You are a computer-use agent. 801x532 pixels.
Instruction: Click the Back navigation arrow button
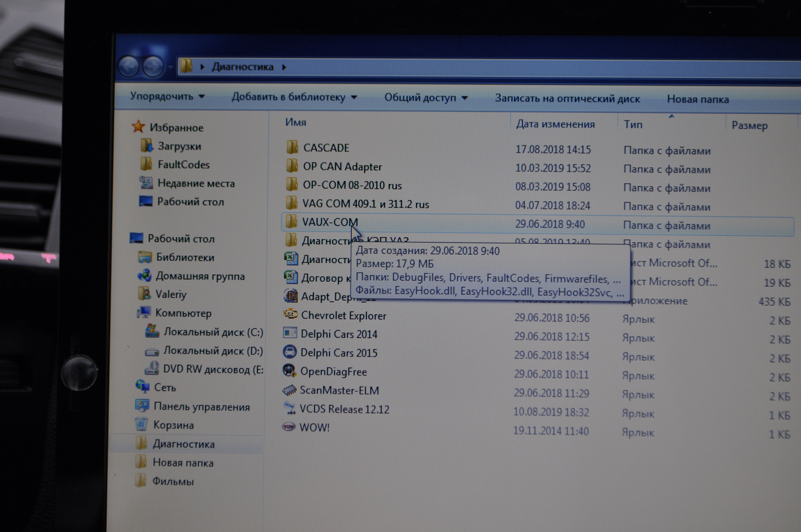pyautogui.click(x=128, y=66)
